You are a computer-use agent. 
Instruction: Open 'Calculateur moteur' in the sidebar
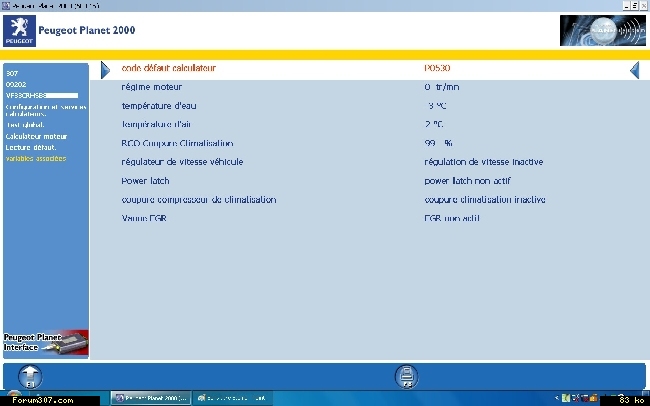pyautogui.click(x=36, y=136)
